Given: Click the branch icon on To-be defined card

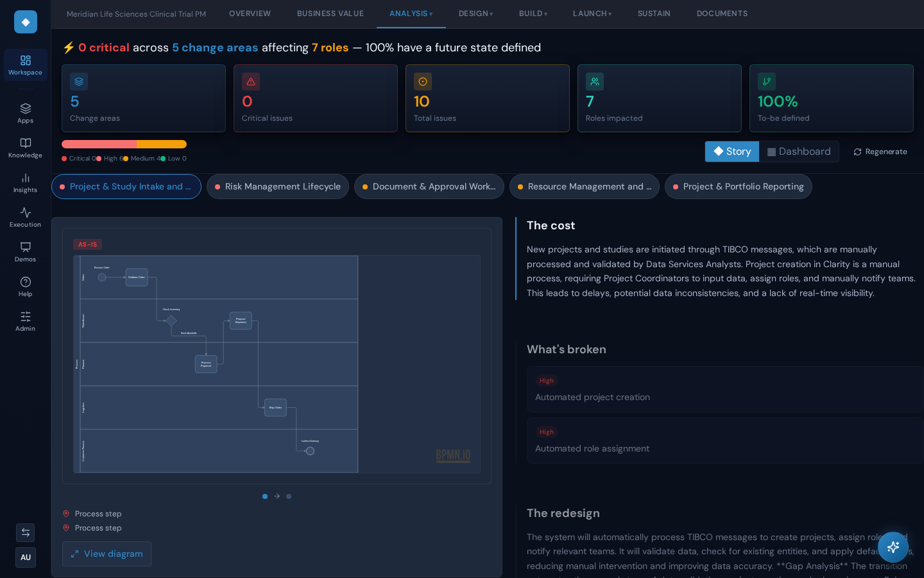Looking at the screenshot, I should tap(767, 82).
